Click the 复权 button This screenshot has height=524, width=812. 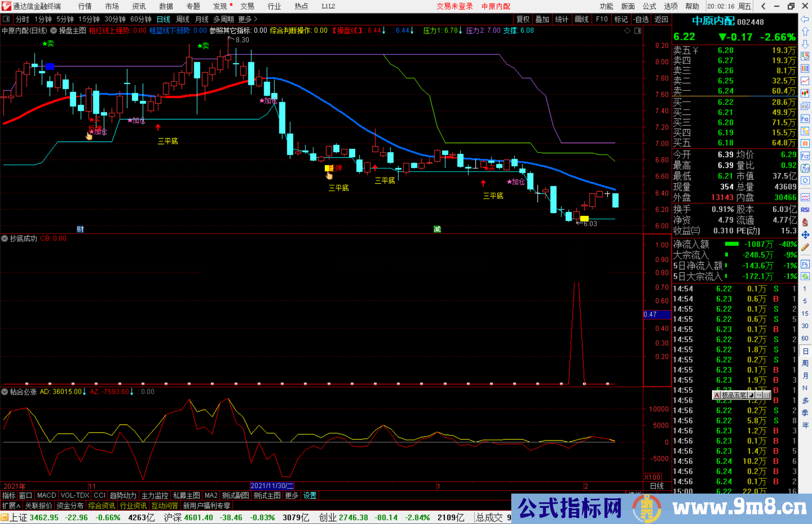pyautogui.click(x=523, y=19)
